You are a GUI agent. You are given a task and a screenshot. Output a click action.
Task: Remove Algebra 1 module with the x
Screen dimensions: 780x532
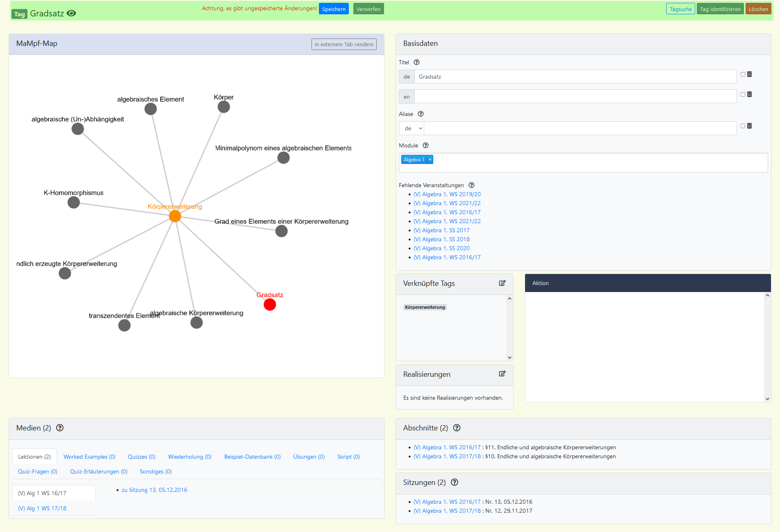pos(430,159)
